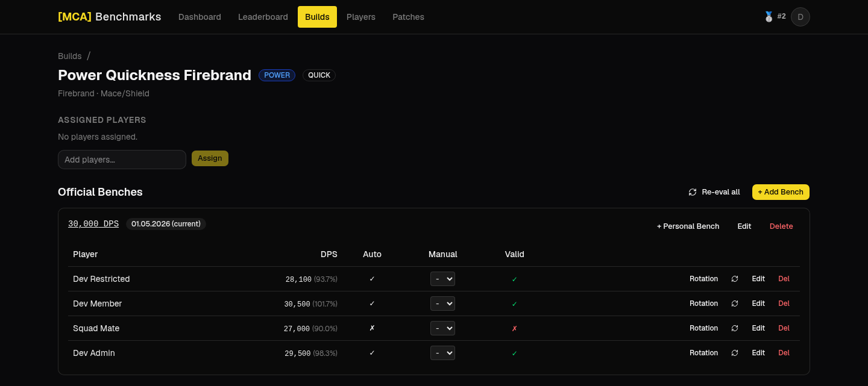The width and height of the screenshot is (868, 386).
Task: Click the green Valid check for Dev Admin
Action: 514,353
